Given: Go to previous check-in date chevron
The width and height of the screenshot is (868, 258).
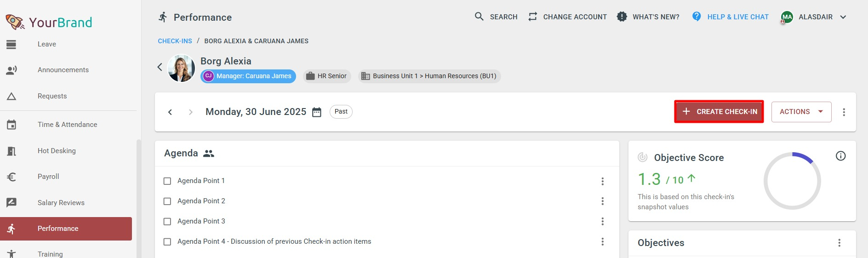Looking at the screenshot, I should [x=170, y=112].
